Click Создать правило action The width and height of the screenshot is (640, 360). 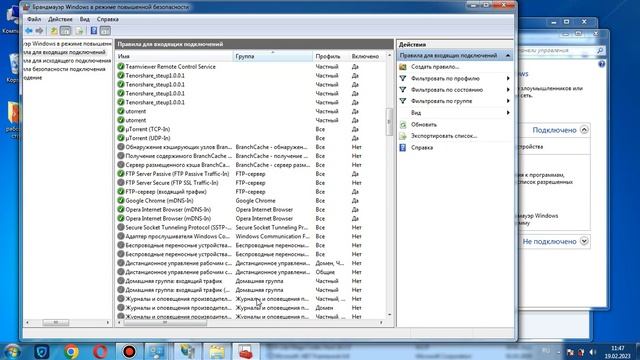pyautogui.click(x=435, y=67)
